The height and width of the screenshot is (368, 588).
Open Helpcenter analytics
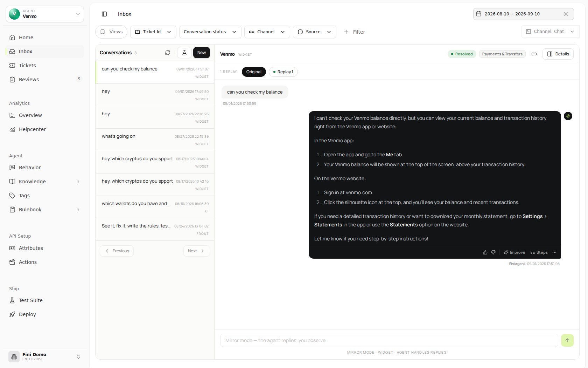[45, 129]
